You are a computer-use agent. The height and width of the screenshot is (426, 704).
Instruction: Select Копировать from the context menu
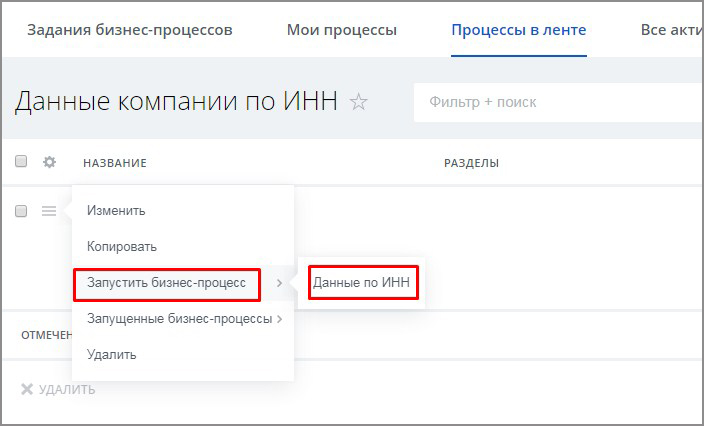tap(122, 247)
